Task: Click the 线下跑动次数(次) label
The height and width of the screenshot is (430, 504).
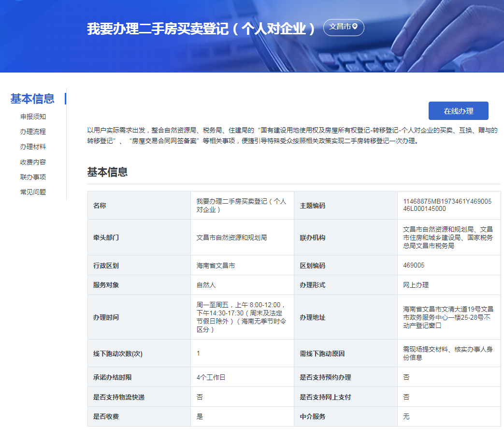Action: tap(117, 354)
